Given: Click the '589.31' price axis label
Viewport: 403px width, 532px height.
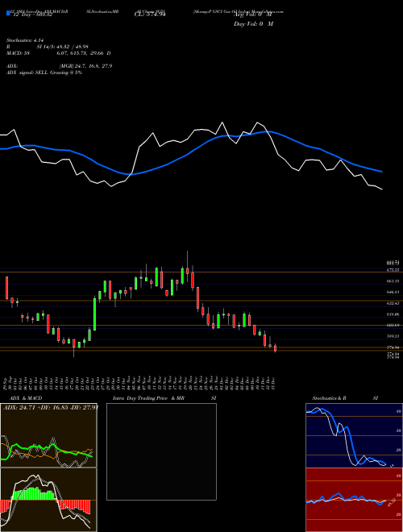Looking at the screenshot, I should click(392, 336).
